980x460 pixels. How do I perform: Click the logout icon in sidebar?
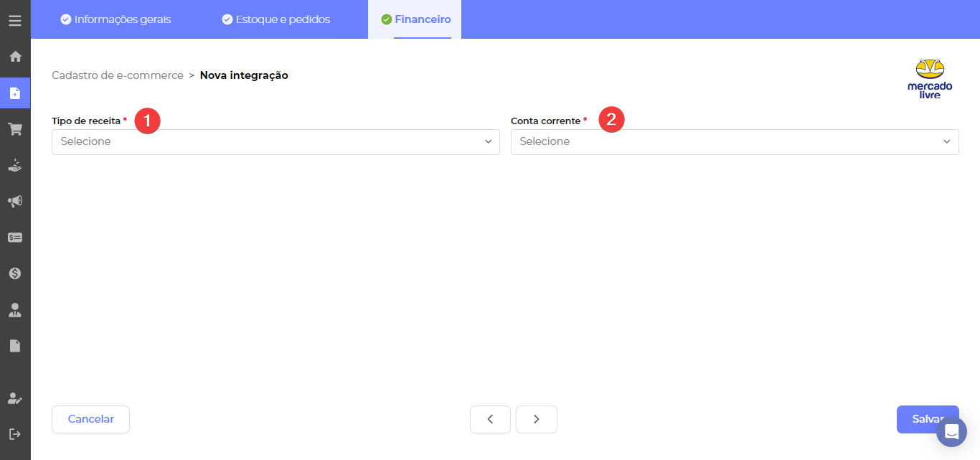(x=15, y=434)
